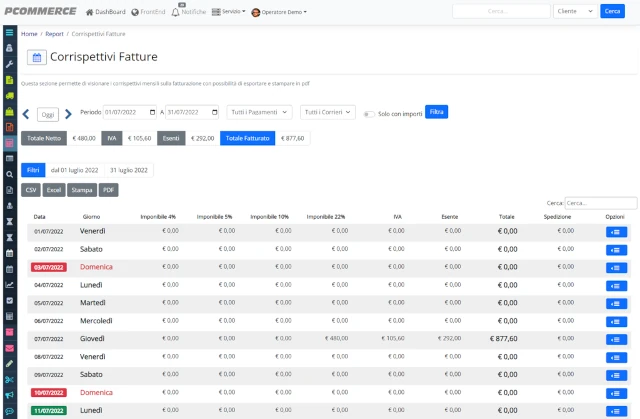Toggle the Solo con importi switch
The height and width of the screenshot is (419, 640).
tap(369, 114)
